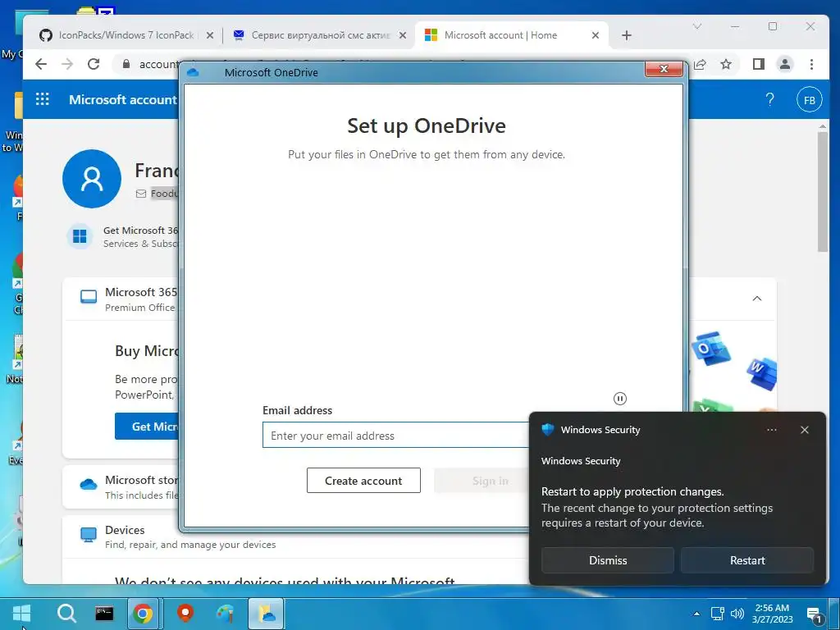The image size is (840, 630).
Task: Focus the OneDrive email address field
Action: (x=395, y=435)
